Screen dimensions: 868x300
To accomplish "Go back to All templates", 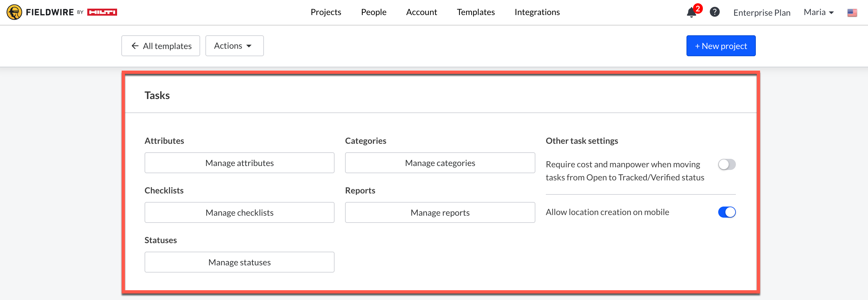I will point(161,46).
